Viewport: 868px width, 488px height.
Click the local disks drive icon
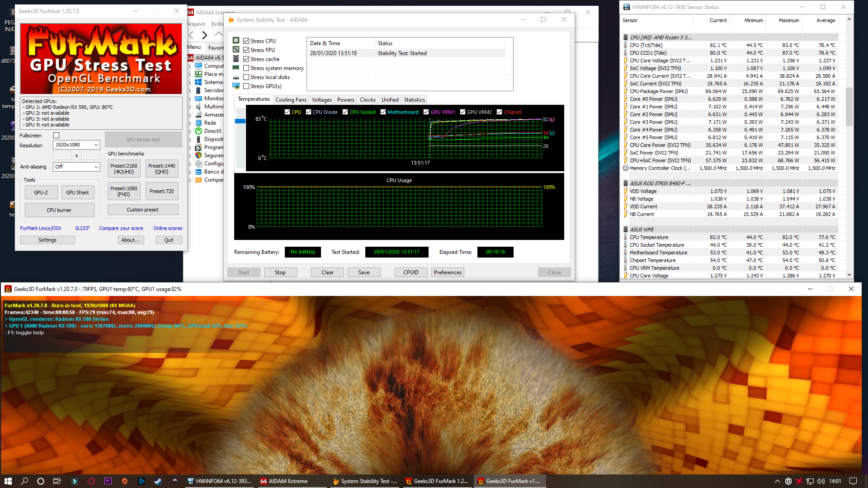(x=236, y=77)
